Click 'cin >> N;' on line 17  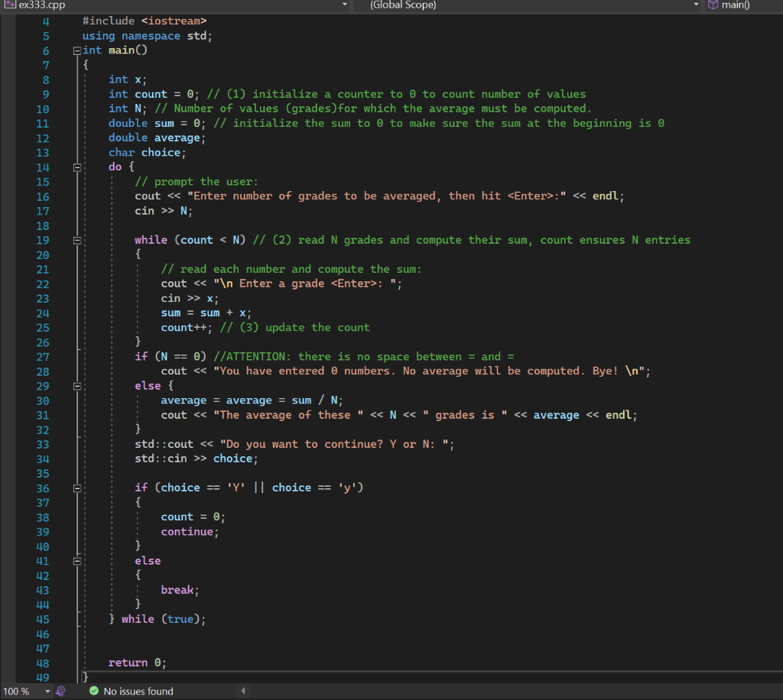click(x=164, y=211)
